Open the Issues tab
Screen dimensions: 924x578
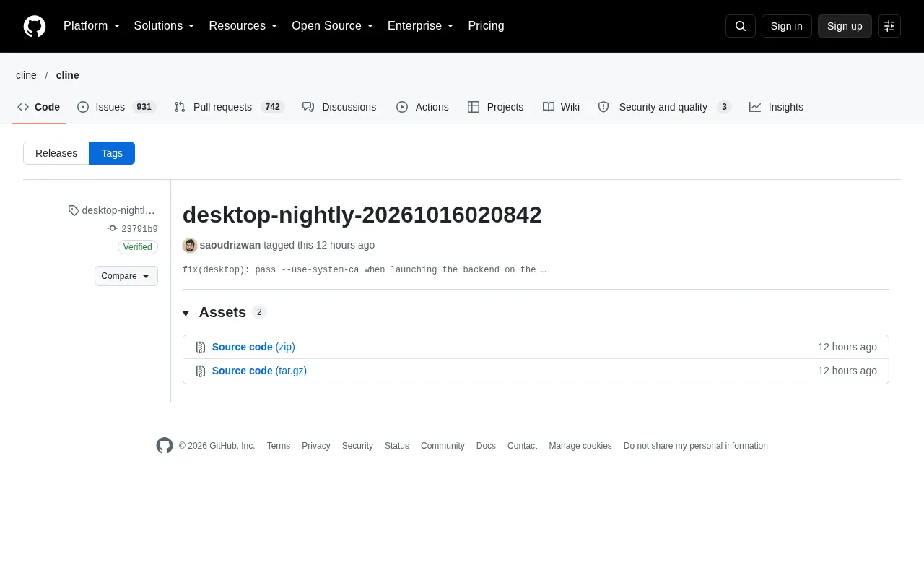point(117,107)
